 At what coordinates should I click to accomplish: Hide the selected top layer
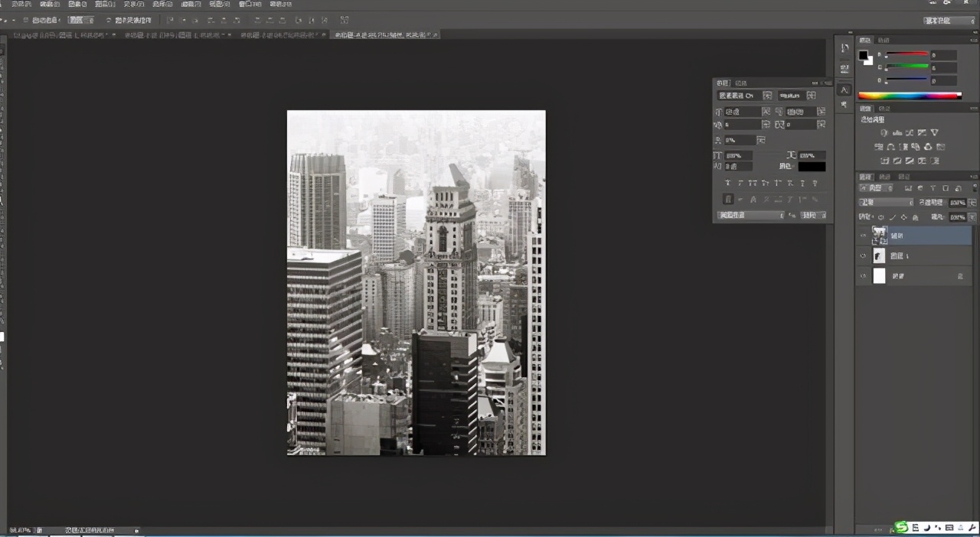pos(864,236)
